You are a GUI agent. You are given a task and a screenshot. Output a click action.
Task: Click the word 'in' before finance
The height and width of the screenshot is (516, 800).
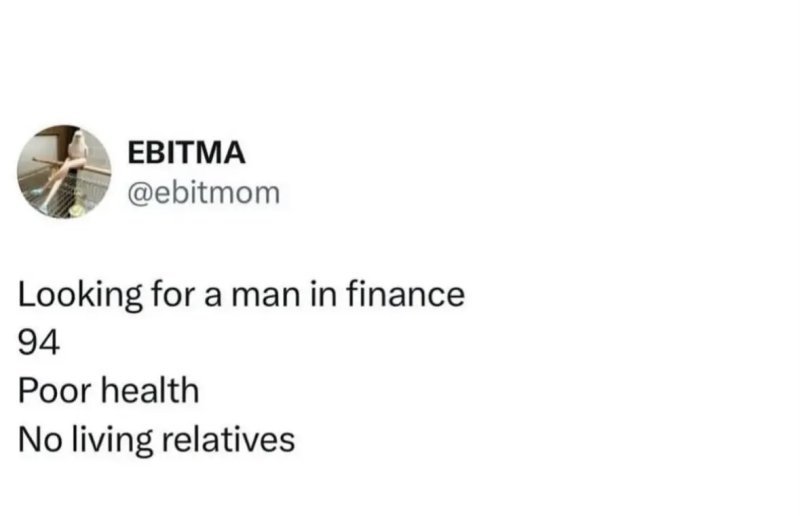[x=323, y=295]
